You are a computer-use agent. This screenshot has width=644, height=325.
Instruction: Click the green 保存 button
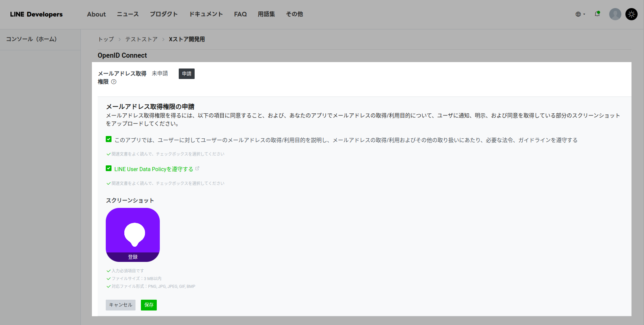click(x=149, y=305)
